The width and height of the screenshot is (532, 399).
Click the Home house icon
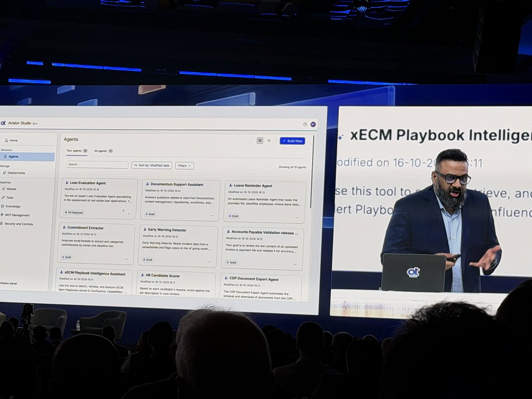(6, 140)
